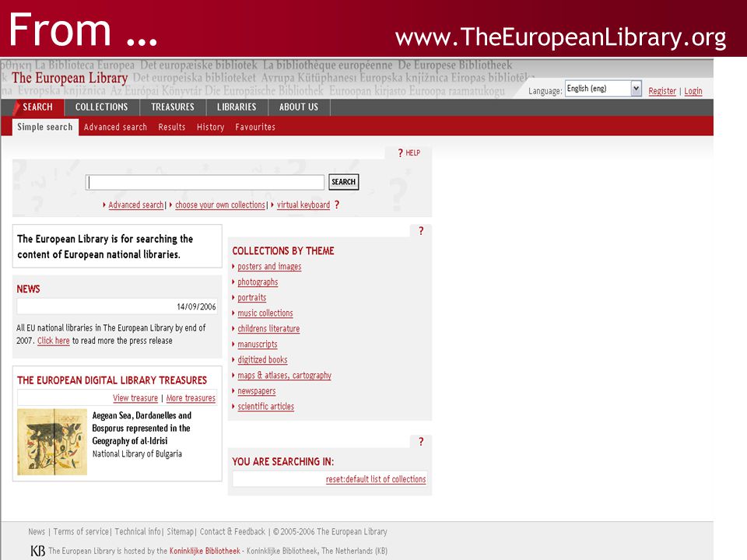Focus the simple search text field
Viewport: 747px width, 560px height.
click(x=205, y=182)
